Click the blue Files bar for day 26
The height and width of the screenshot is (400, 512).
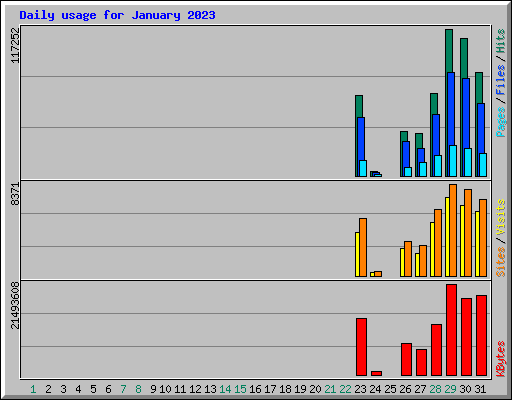pos(406,154)
